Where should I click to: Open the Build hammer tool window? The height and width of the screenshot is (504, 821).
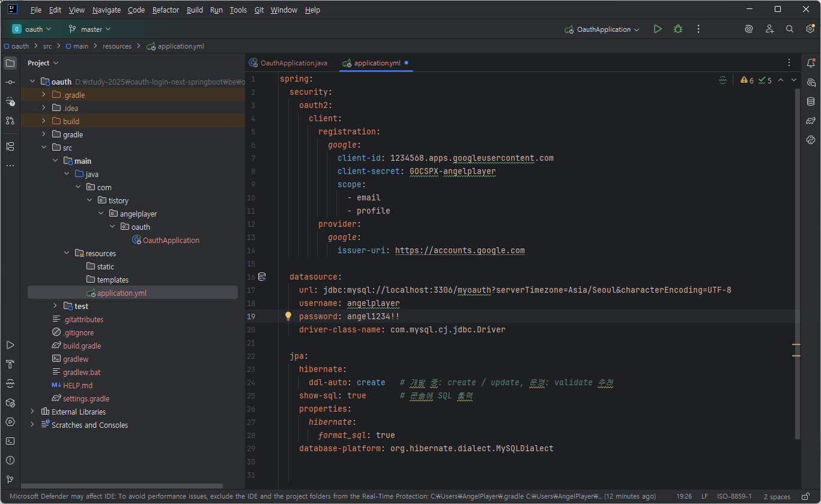pos(10,364)
